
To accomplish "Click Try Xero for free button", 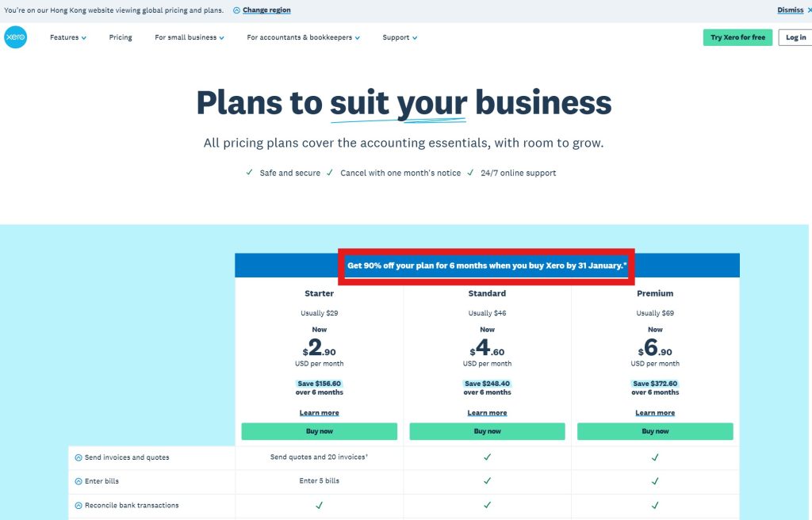I will (x=737, y=37).
